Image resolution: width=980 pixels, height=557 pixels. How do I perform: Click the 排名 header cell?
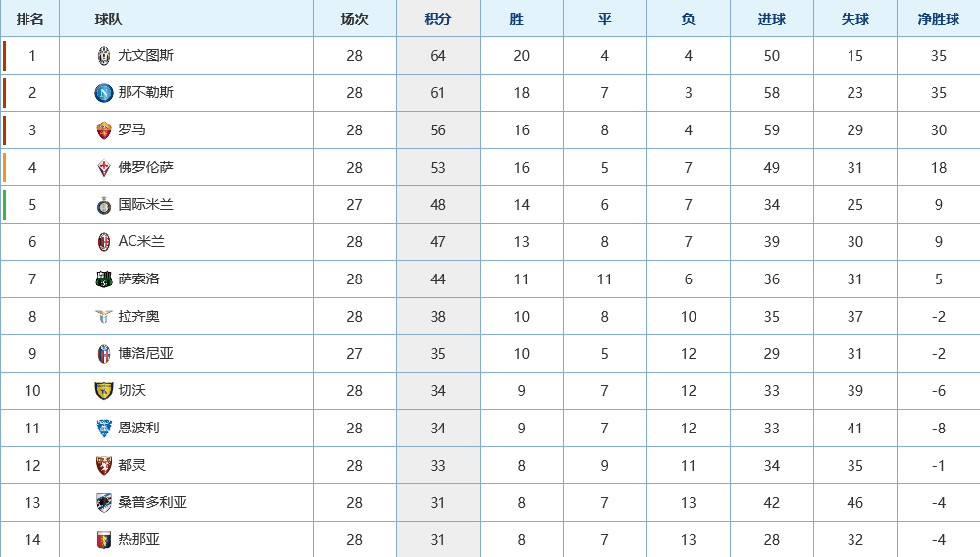coord(30,19)
